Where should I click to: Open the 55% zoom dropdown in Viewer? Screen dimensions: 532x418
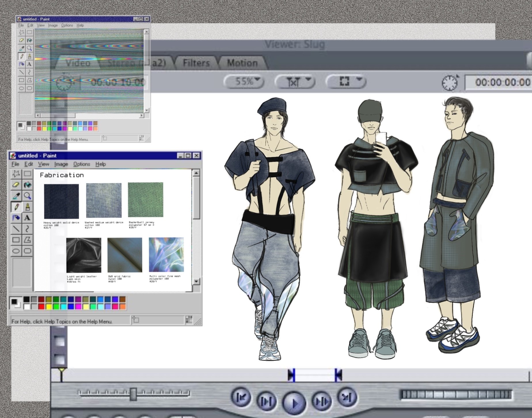tap(244, 82)
